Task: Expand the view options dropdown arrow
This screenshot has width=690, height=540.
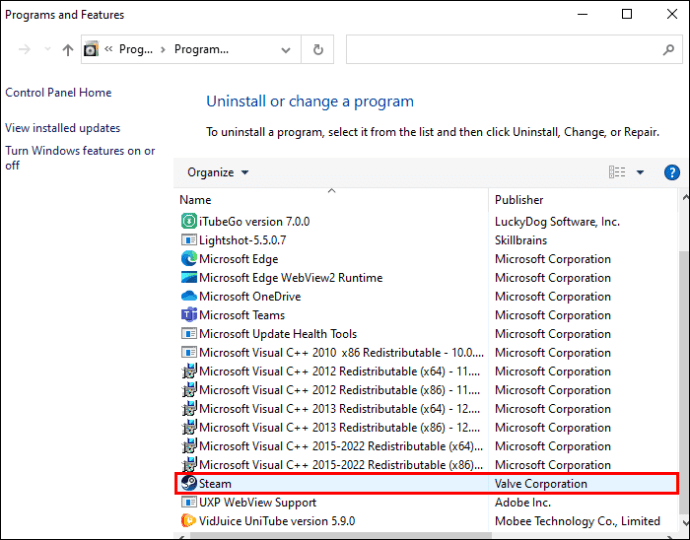Action: [x=640, y=172]
